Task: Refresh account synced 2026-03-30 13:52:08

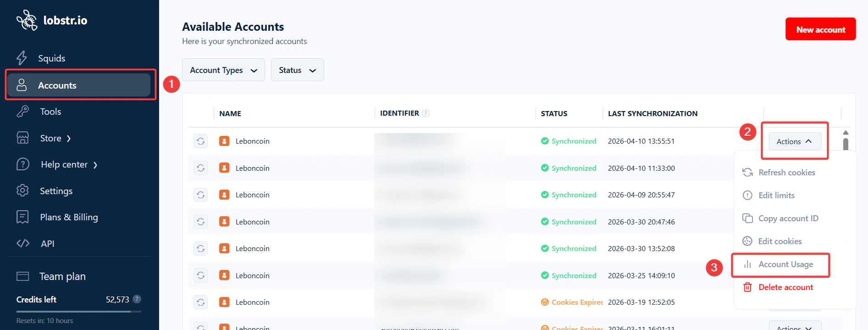Action: [x=201, y=248]
